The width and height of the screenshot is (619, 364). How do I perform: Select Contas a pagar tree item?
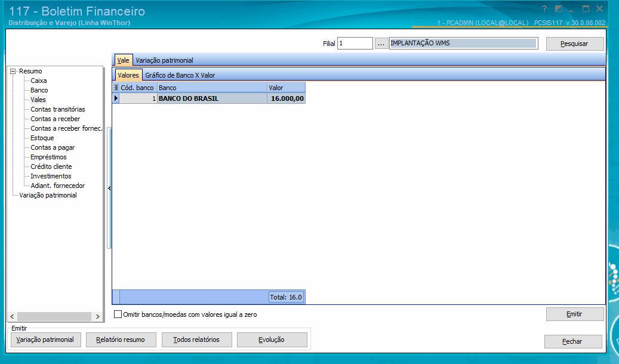53,147
